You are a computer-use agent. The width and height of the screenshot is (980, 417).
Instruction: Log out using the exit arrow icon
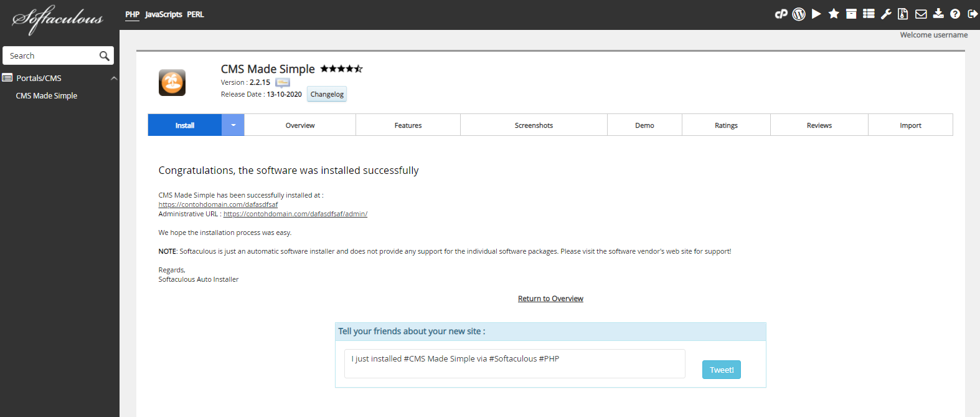(x=973, y=14)
